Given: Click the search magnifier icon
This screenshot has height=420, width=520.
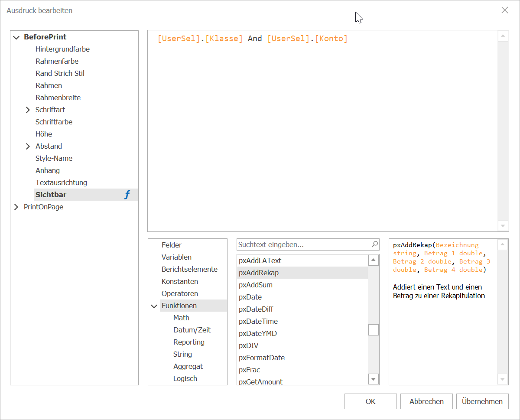Looking at the screenshot, I should pos(375,244).
